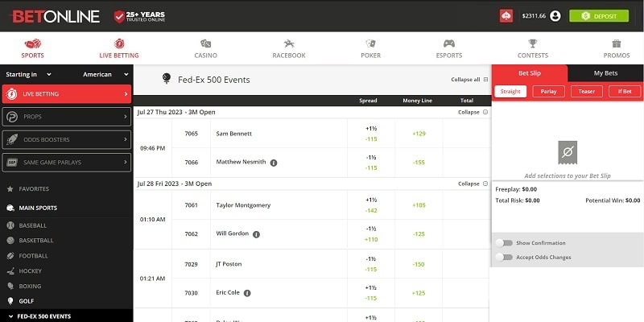The width and height of the screenshot is (644, 322).
Task: Pick Will Gordon spread -1½ +110
Action: click(371, 234)
